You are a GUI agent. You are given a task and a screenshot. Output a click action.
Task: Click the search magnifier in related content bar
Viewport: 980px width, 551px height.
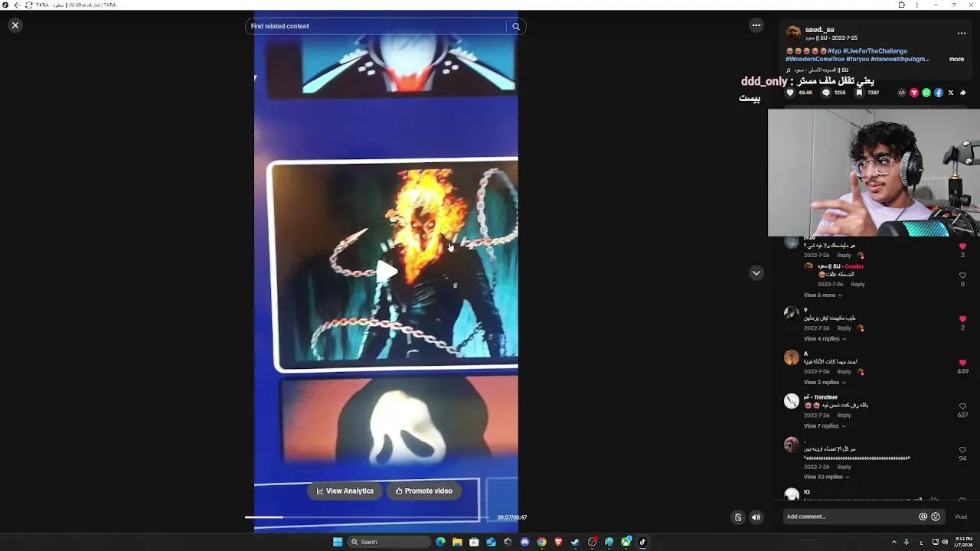(x=516, y=27)
